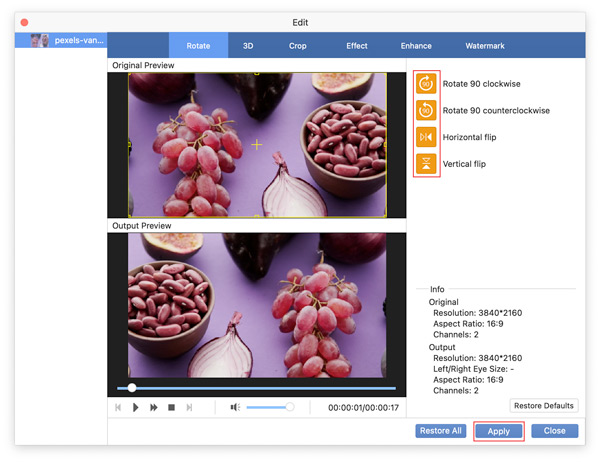
Task: Stop the video playback
Action: coord(171,408)
